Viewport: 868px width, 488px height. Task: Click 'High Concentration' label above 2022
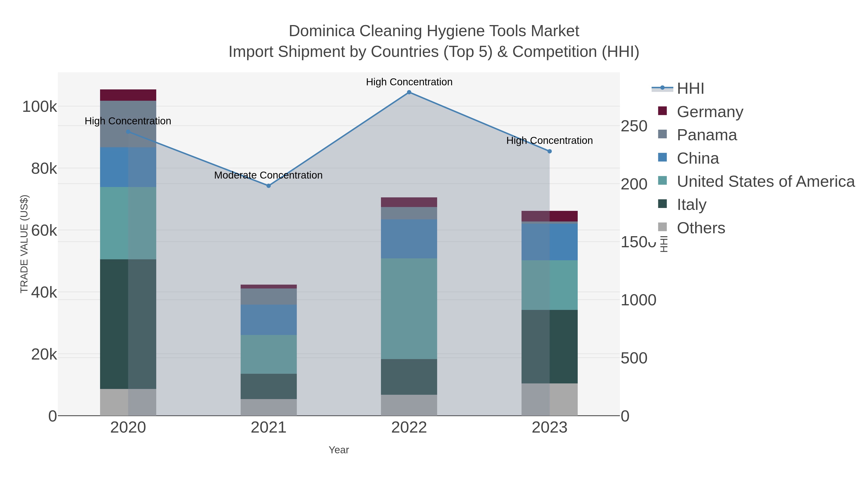tap(409, 82)
